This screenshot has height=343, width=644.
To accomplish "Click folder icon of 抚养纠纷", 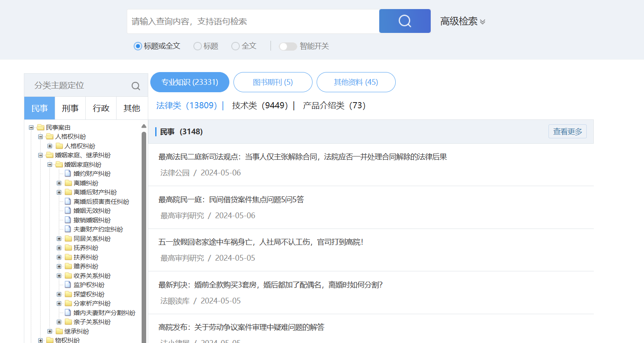I will [x=68, y=247].
